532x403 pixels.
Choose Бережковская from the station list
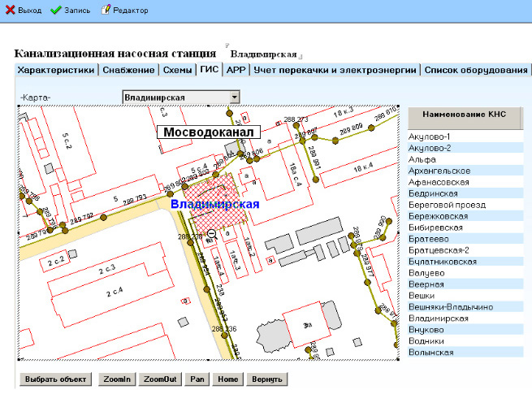pos(439,216)
